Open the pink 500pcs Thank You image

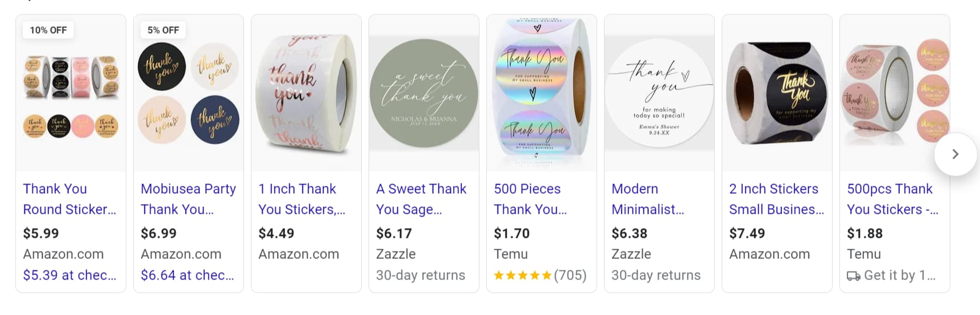pos(895,93)
